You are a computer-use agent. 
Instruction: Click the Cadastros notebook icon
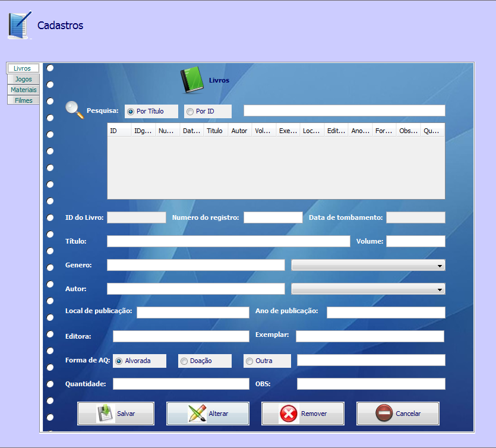pos(20,25)
